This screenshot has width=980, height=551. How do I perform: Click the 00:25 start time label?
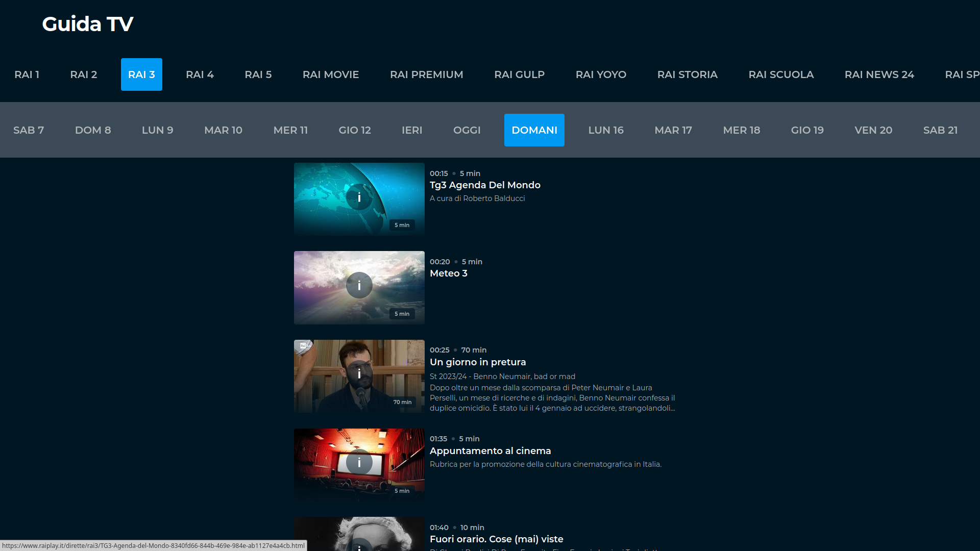[x=439, y=350]
